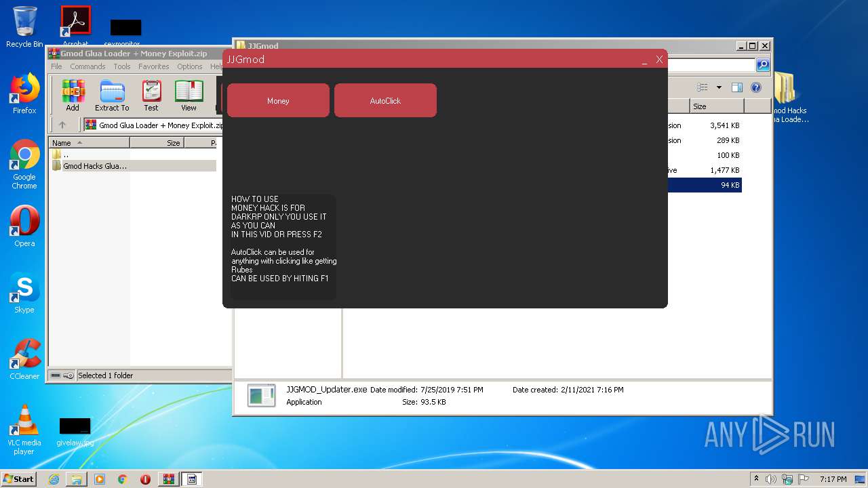Open the WinRAR File menu
868x488 pixels.
click(x=56, y=66)
